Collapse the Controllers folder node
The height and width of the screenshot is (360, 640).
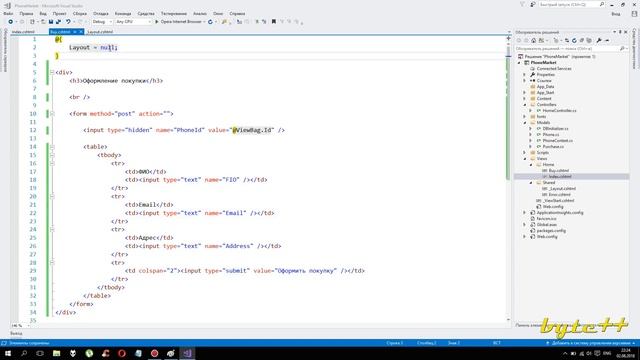coord(525,104)
